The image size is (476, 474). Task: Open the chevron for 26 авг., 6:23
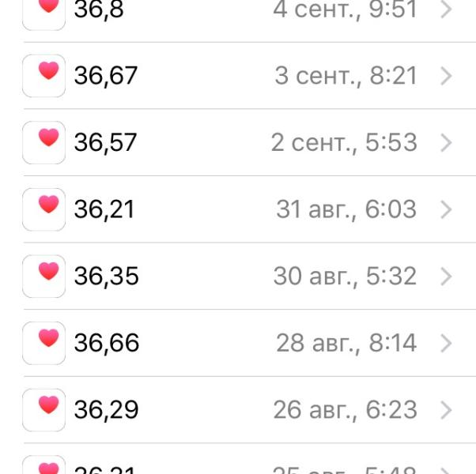[446, 410]
